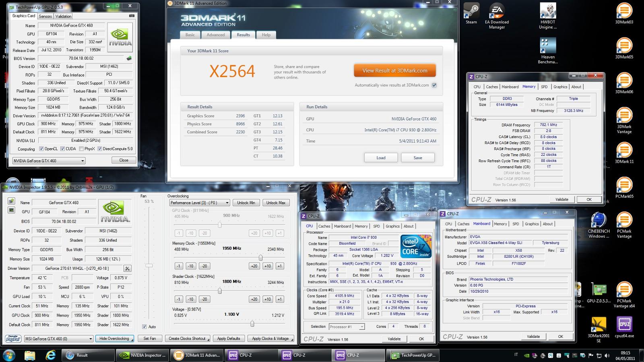The height and width of the screenshot is (362, 644).
Task: Open 3DMark06 desktop shortcut
Action: [624, 83]
